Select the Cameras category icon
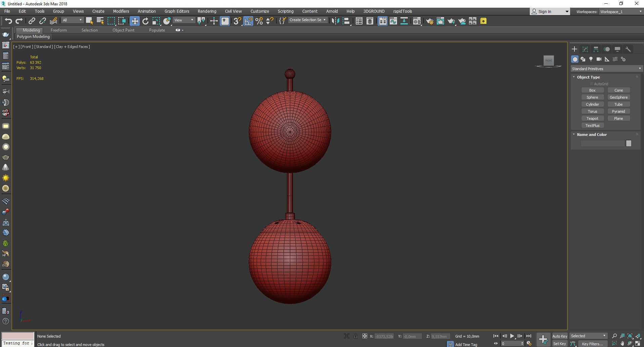644x347 pixels. click(x=599, y=59)
